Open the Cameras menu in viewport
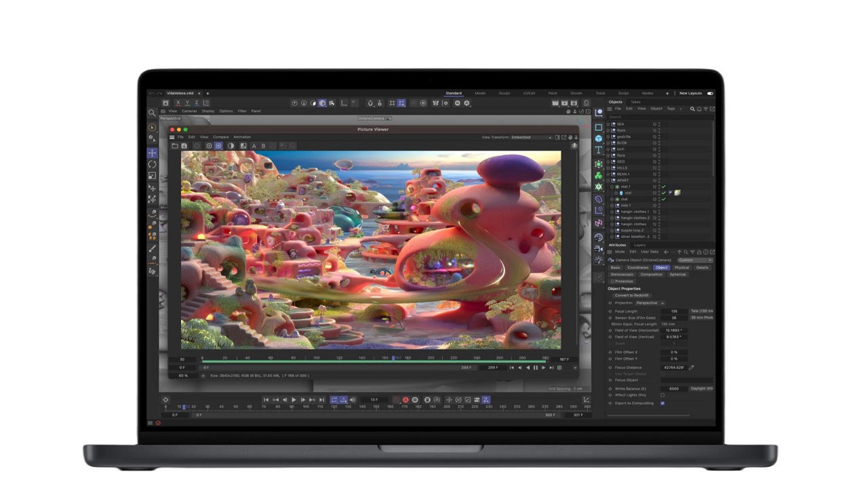This screenshot has width=868, height=488. (189, 111)
